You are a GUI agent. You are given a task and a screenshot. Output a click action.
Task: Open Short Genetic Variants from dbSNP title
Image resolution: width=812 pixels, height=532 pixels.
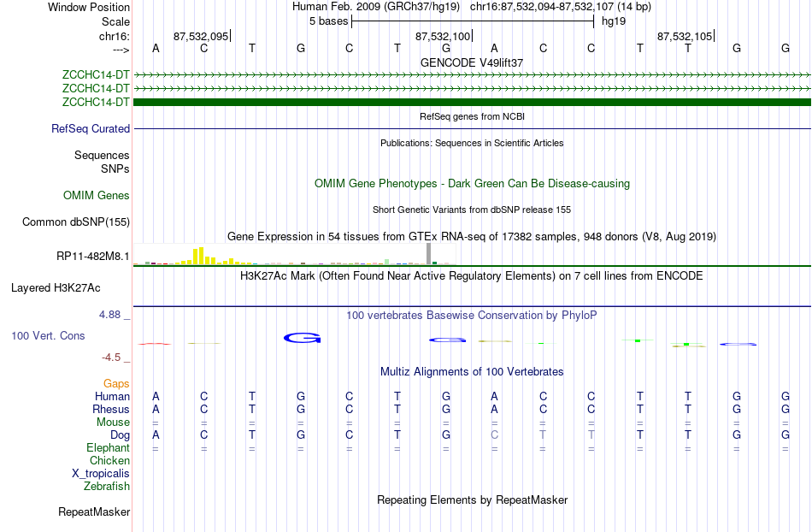(x=472, y=210)
